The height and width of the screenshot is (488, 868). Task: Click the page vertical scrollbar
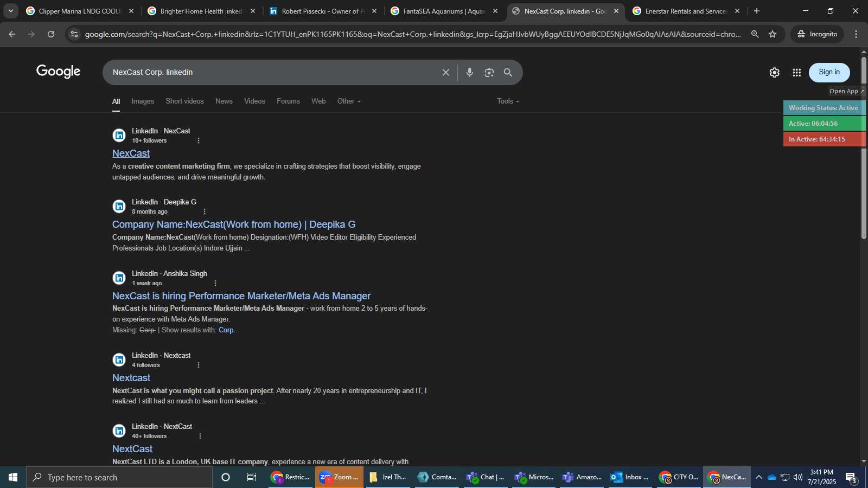864,148
